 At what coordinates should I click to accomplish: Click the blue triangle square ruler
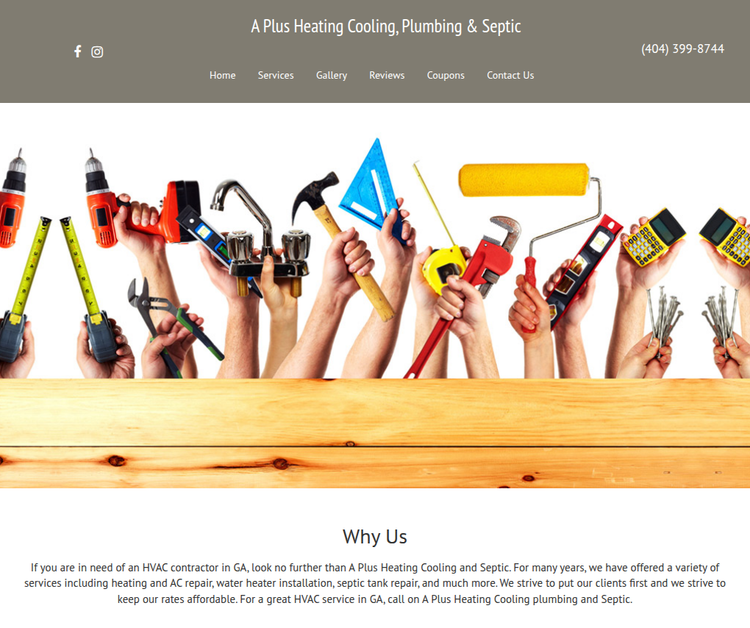370,187
